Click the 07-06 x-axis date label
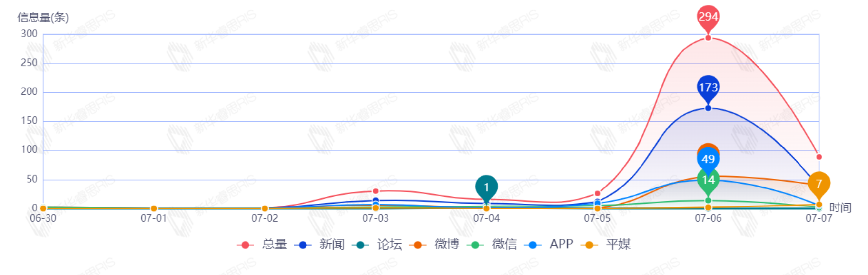The width and height of the screenshot is (868, 275). tap(708, 218)
